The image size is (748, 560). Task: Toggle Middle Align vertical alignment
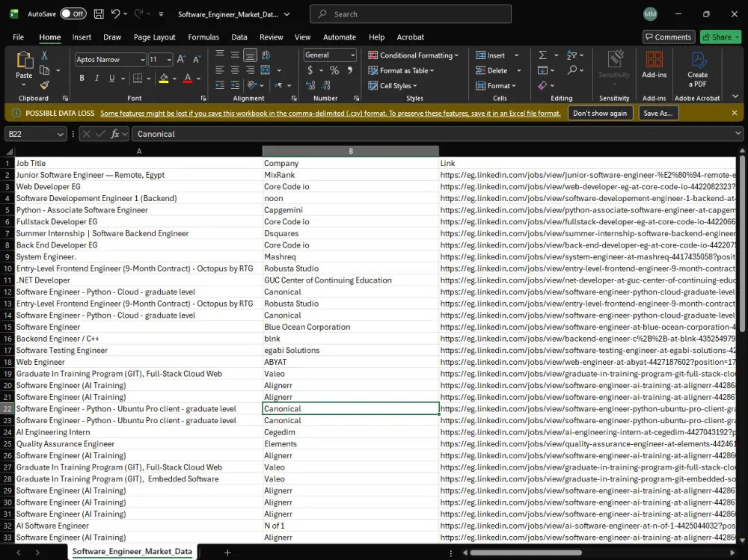[235, 55]
